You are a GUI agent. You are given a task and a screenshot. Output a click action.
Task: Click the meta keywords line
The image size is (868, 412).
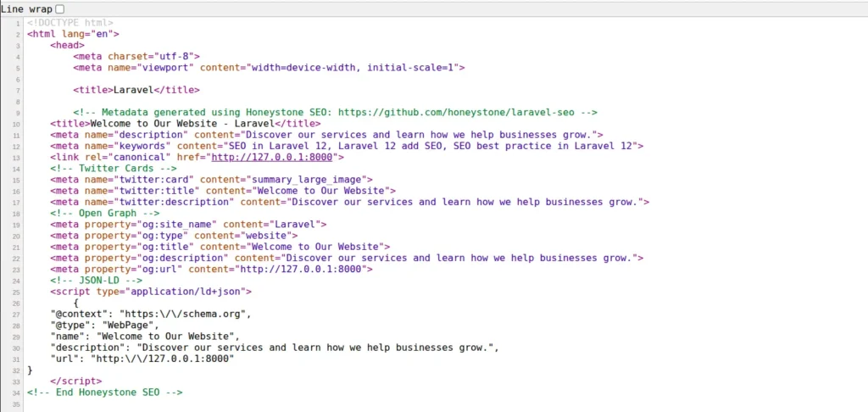click(347, 146)
